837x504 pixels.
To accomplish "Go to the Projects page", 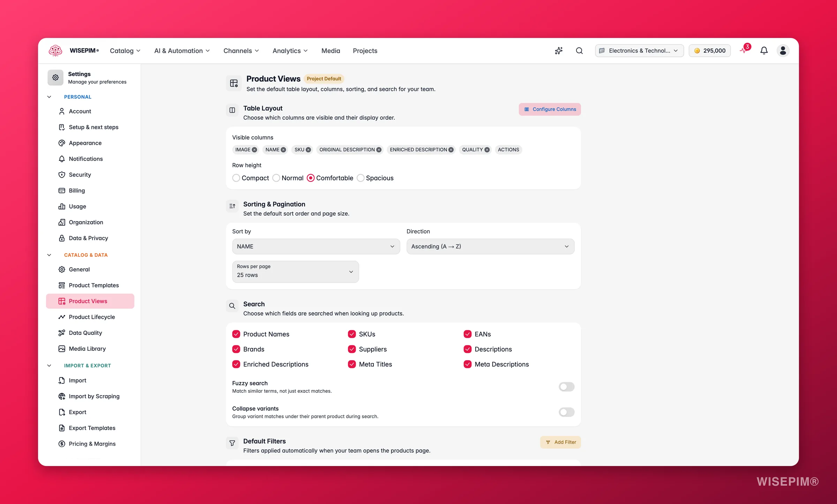I will pyautogui.click(x=365, y=51).
